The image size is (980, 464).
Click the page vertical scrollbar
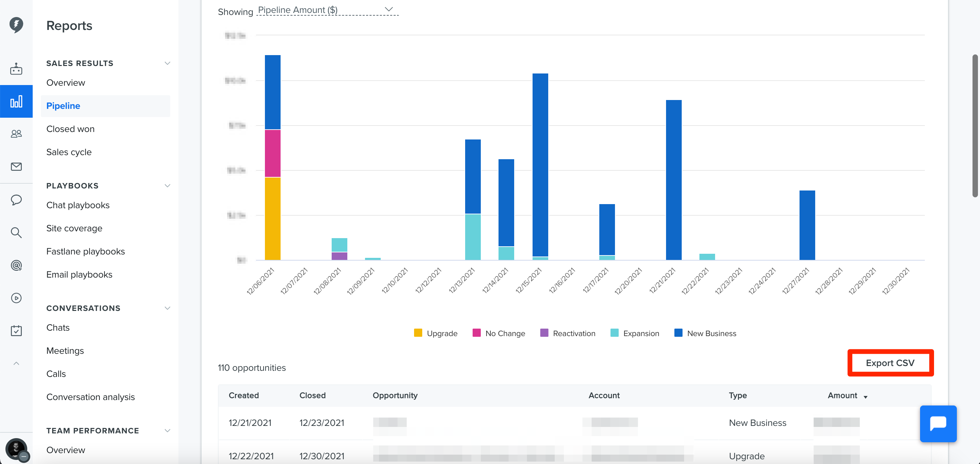coord(975,126)
